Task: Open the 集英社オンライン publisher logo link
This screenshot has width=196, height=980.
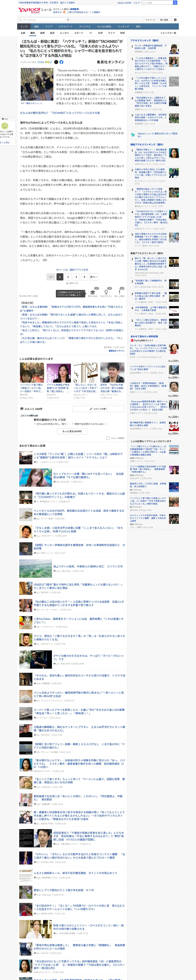Action: click(110, 62)
